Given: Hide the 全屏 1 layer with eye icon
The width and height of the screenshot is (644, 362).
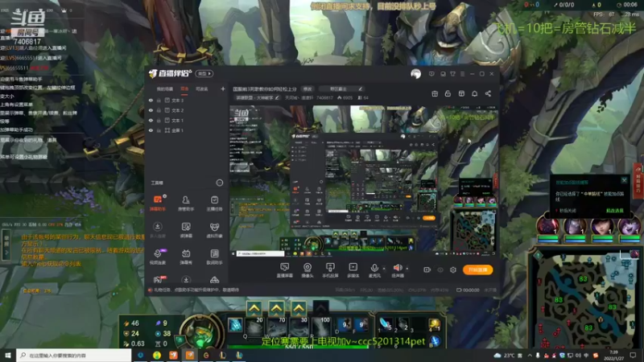Looking at the screenshot, I should 151,130.
